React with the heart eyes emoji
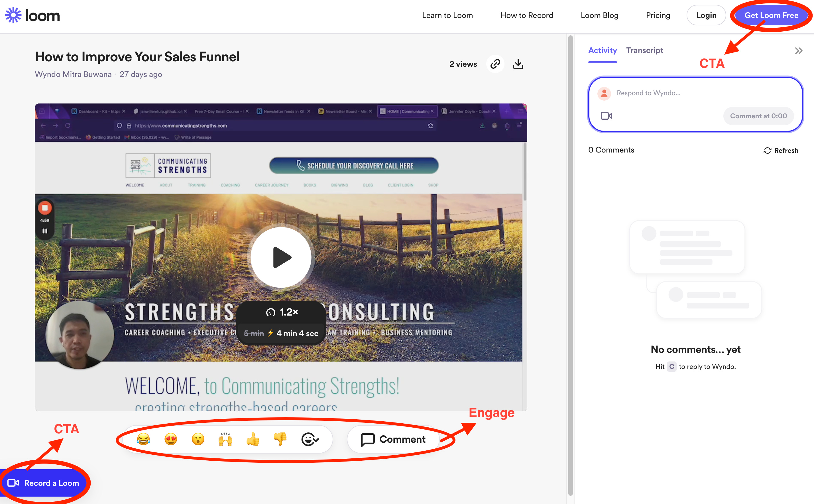 point(171,439)
